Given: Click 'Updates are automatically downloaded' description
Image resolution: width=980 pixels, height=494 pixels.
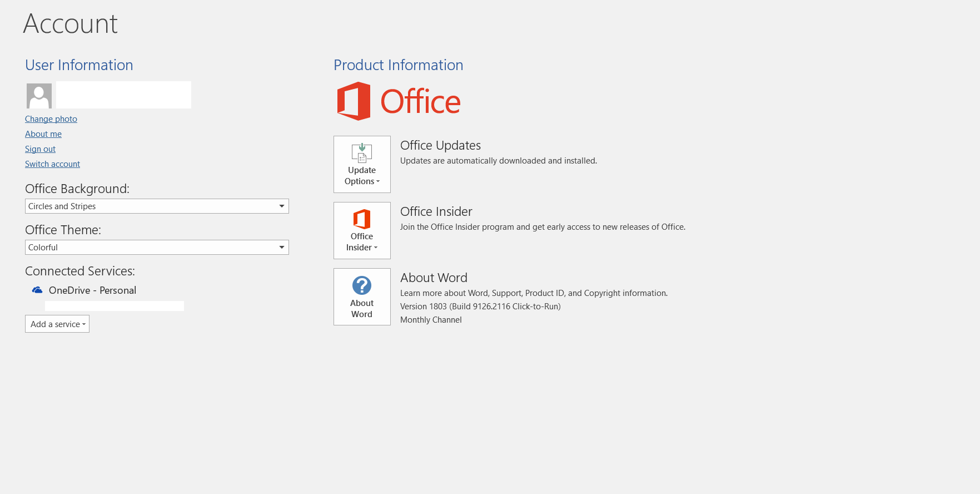Looking at the screenshot, I should click(x=499, y=161).
